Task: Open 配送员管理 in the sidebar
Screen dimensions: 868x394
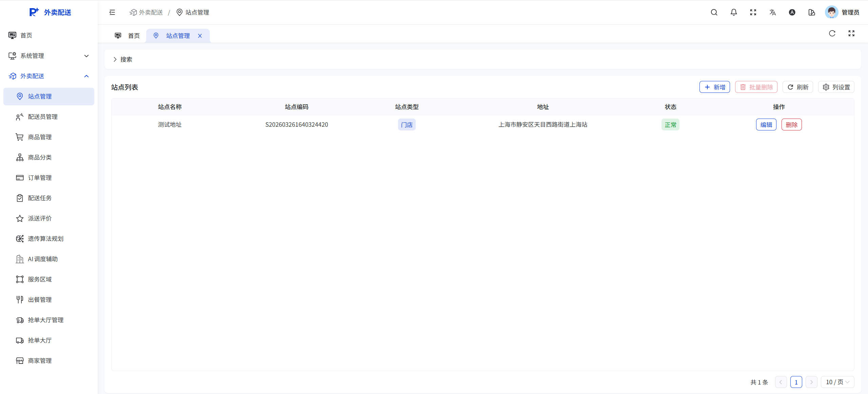Action: coord(43,117)
